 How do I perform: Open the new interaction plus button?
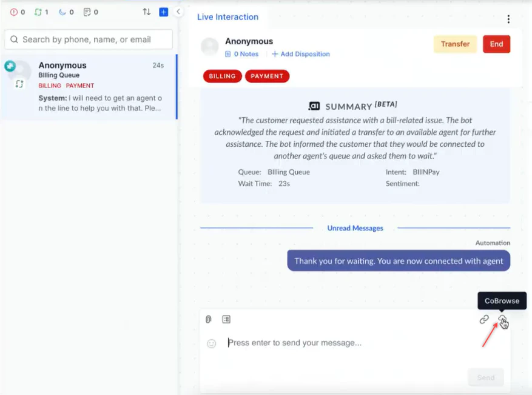163,12
